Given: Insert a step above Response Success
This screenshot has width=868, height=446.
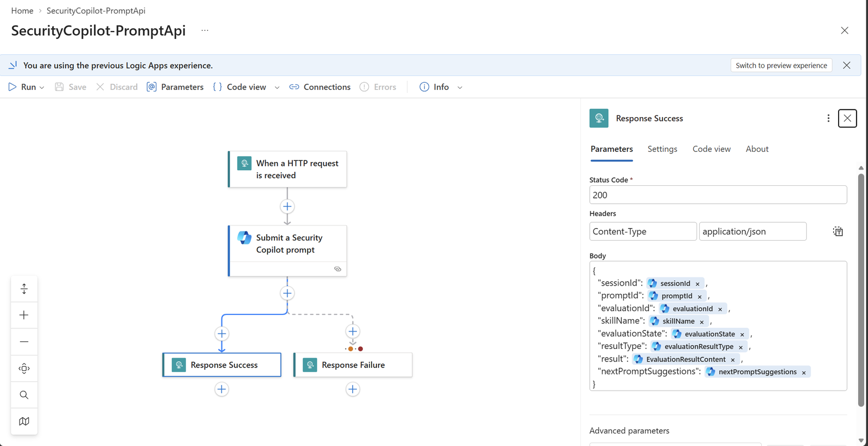Looking at the screenshot, I should 222,333.
